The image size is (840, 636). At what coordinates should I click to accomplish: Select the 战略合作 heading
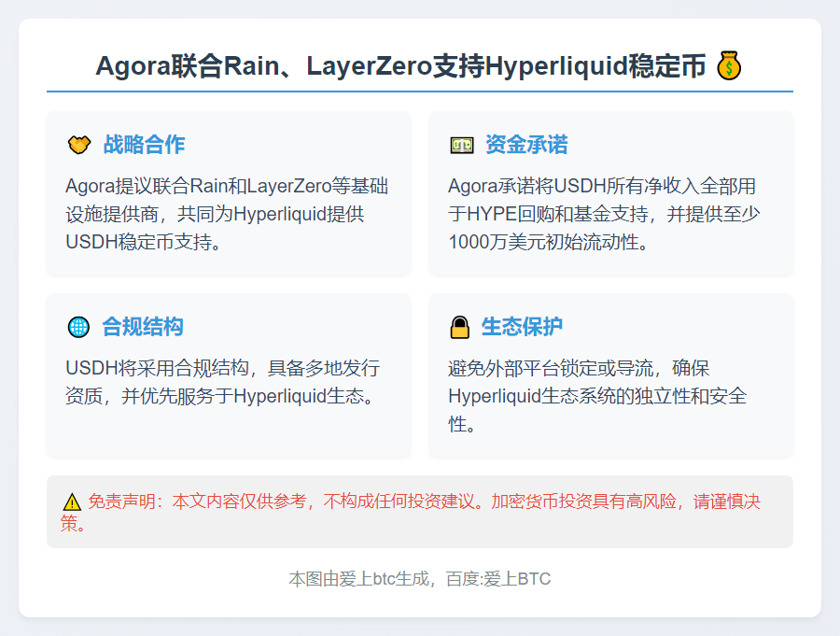tap(144, 145)
